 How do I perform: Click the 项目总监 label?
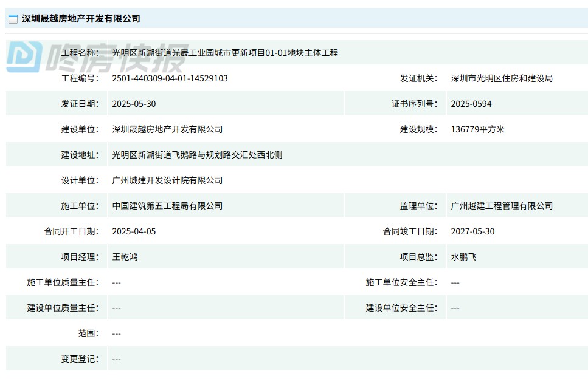pos(418,257)
